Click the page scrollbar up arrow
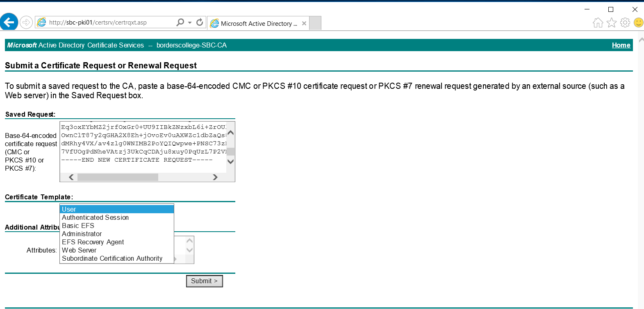Viewport: 644px width, 309px height. pyautogui.click(x=641, y=40)
